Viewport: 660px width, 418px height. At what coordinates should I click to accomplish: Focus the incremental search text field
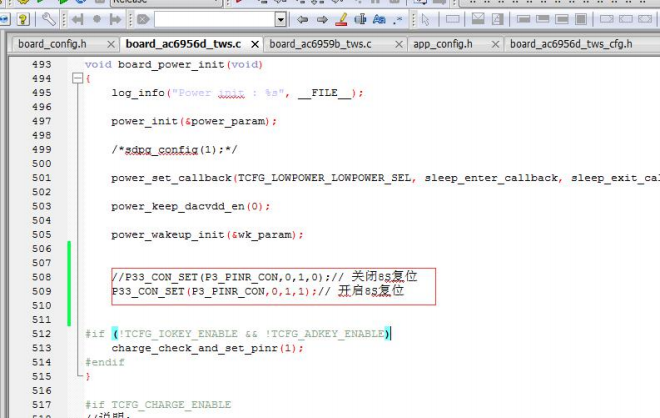coord(215,19)
